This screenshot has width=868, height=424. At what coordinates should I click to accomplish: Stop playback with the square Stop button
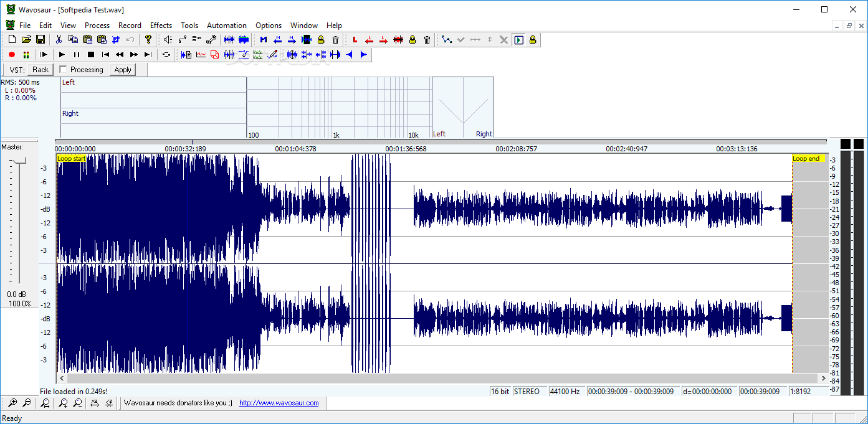point(91,55)
